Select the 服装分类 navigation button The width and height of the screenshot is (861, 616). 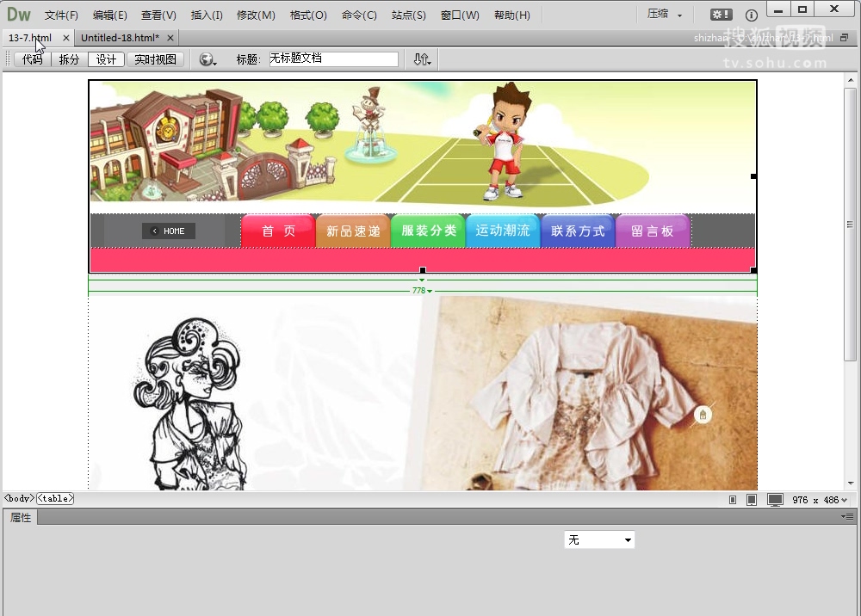(428, 231)
